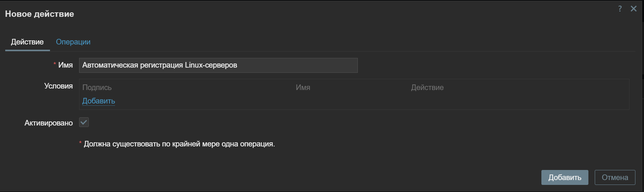Click the red asterisk beside Имя label
The width and height of the screenshot is (644, 192).
[x=54, y=64]
